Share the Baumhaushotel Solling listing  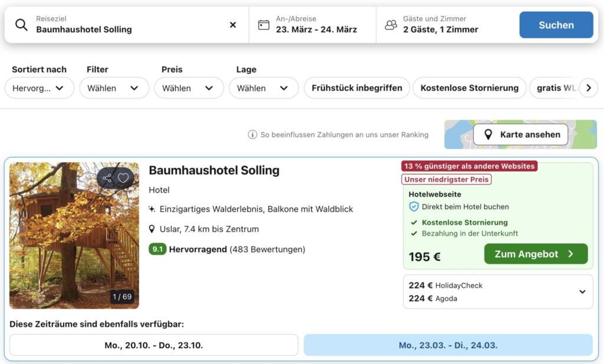point(107,178)
